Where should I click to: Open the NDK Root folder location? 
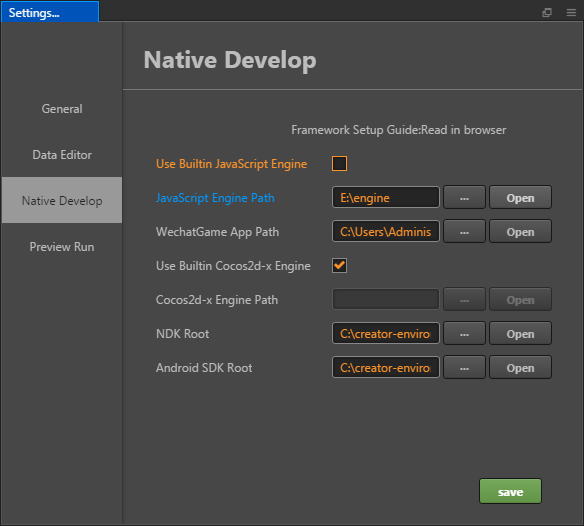tap(520, 333)
